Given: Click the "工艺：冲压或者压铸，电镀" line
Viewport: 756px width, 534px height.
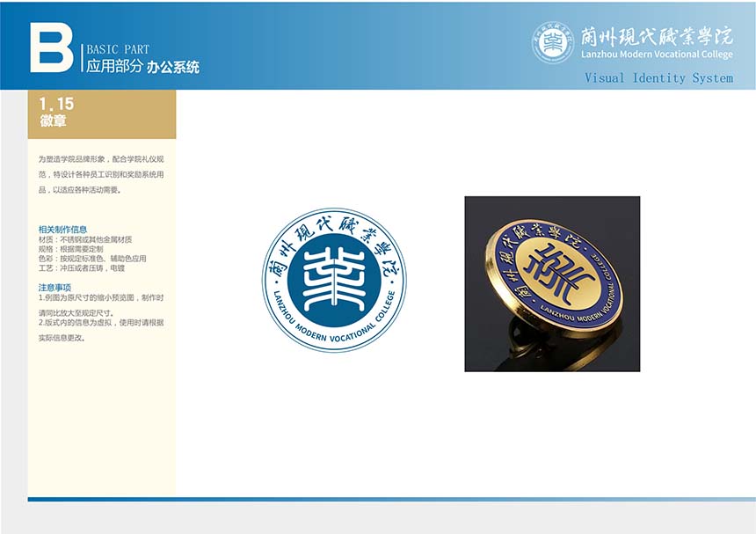Looking at the screenshot, I should click(x=82, y=268).
